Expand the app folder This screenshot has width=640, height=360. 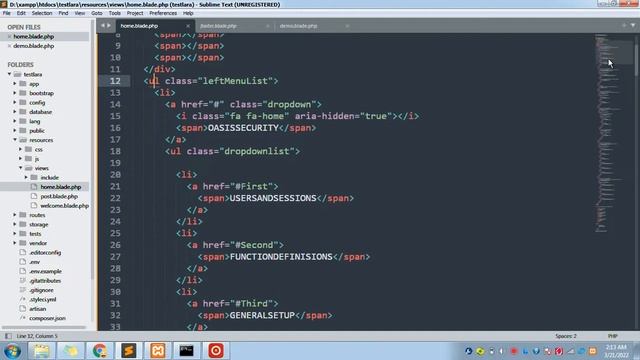coord(15,84)
